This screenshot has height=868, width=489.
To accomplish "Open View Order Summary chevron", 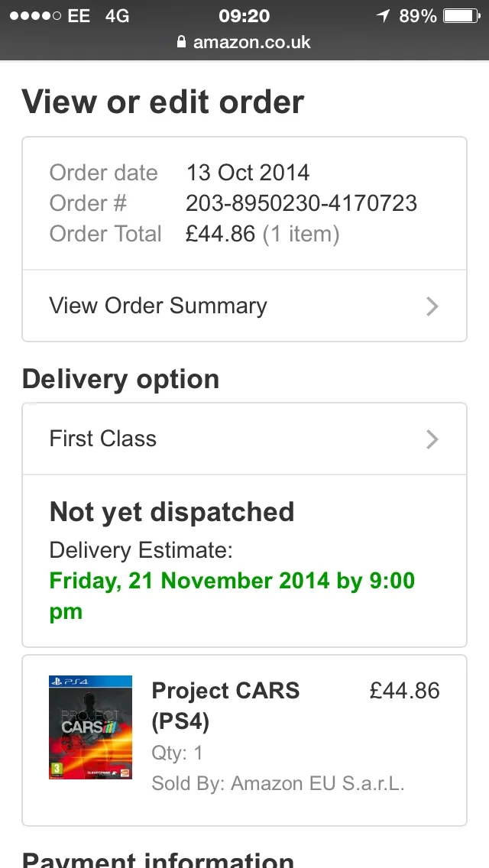I will [x=432, y=306].
